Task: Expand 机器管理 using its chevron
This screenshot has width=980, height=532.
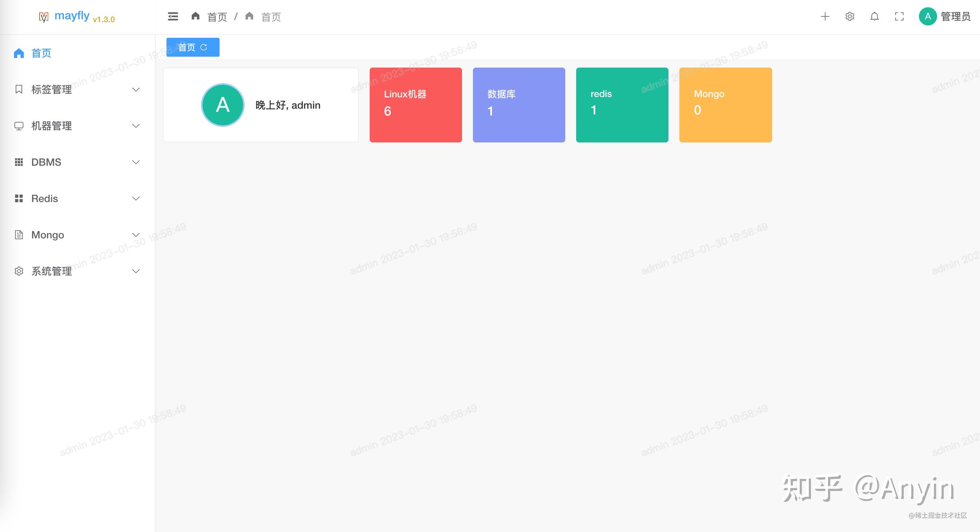Action: tap(136, 126)
